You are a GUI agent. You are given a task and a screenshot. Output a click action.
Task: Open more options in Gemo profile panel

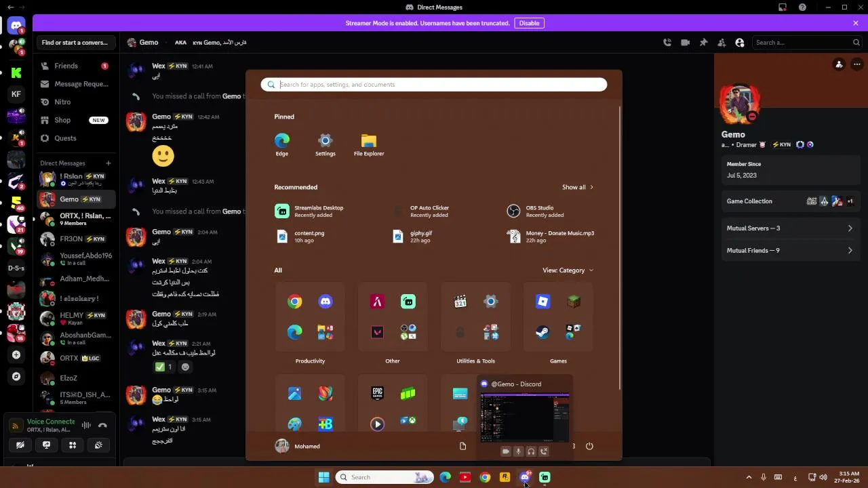tap(857, 64)
